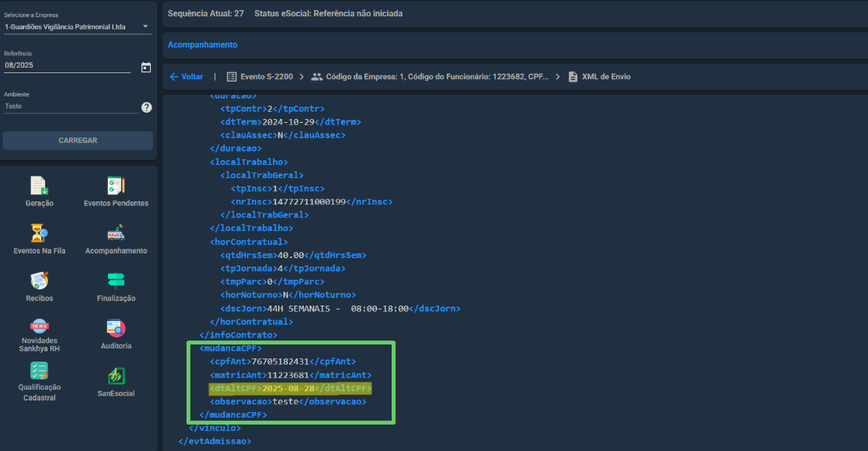Screen dimensions: 868x451
Task: Click the clauAssec N line
Action: coord(283,135)
